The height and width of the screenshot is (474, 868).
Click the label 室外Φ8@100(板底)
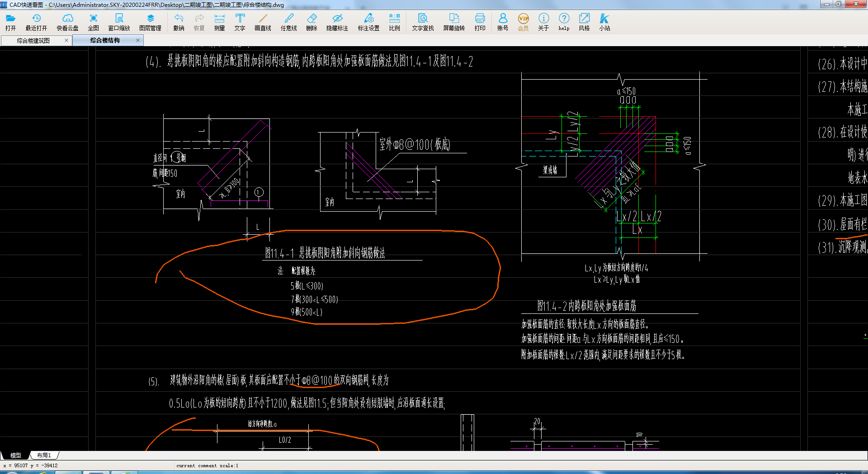pyautogui.click(x=415, y=145)
